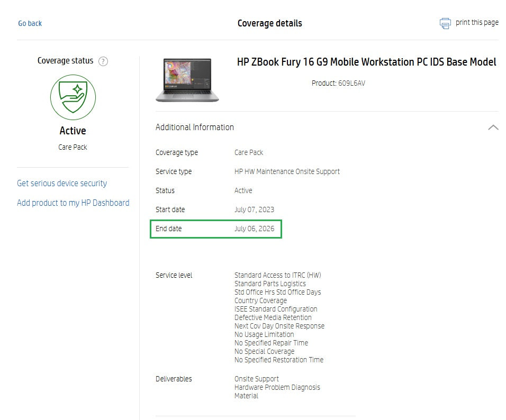Image resolution: width=506 pixels, height=420 pixels.
Task: Select the Service type value text
Action: tap(287, 171)
